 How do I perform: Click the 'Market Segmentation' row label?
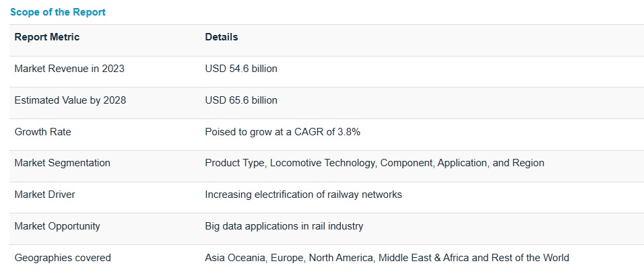click(x=62, y=163)
